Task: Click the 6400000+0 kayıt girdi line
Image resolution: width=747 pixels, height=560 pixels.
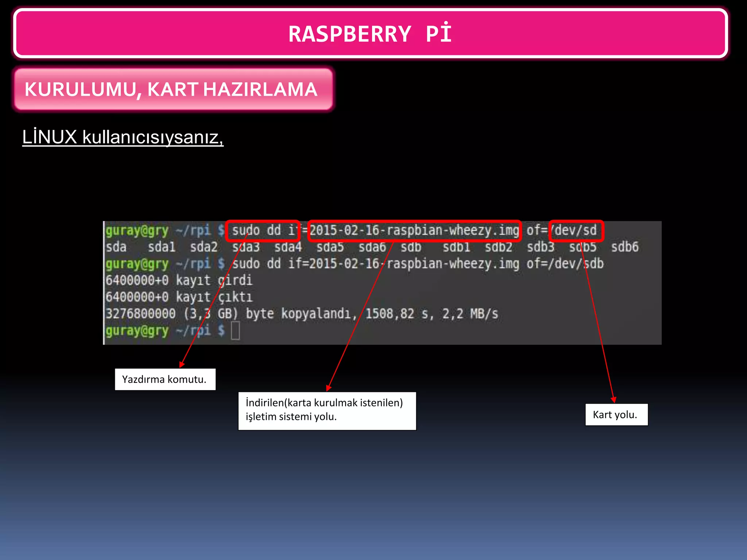Action: [x=179, y=280]
